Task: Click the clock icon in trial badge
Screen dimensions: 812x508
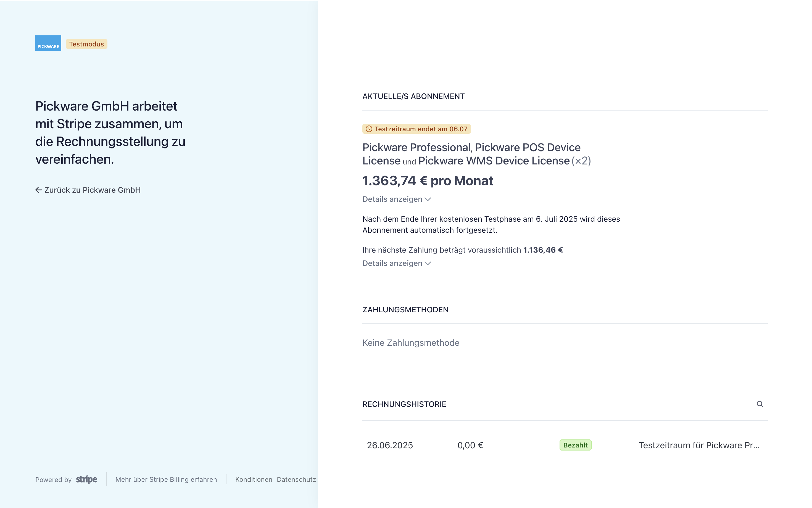Action: (368, 129)
